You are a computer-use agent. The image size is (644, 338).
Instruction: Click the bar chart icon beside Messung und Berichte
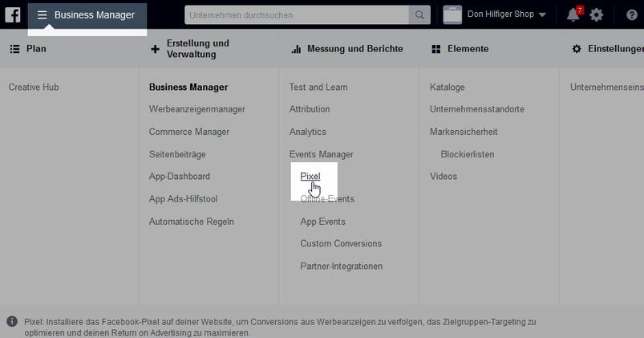click(x=296, y=49)
